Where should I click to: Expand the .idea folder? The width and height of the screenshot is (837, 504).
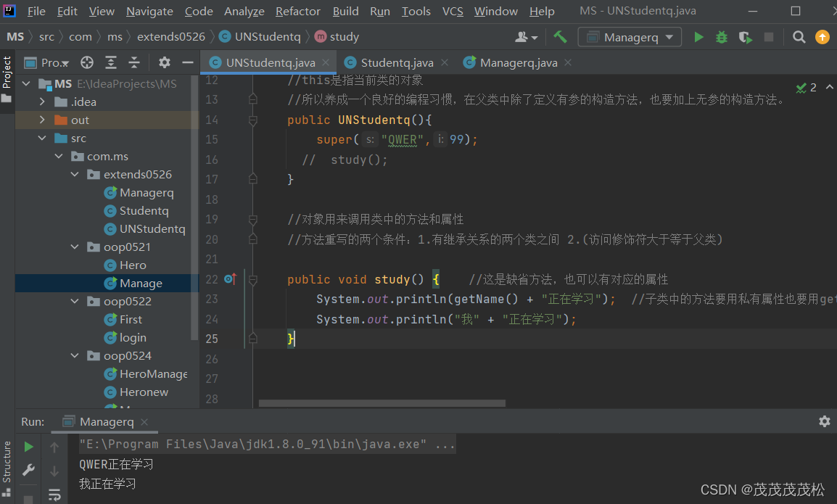(42, 102)
